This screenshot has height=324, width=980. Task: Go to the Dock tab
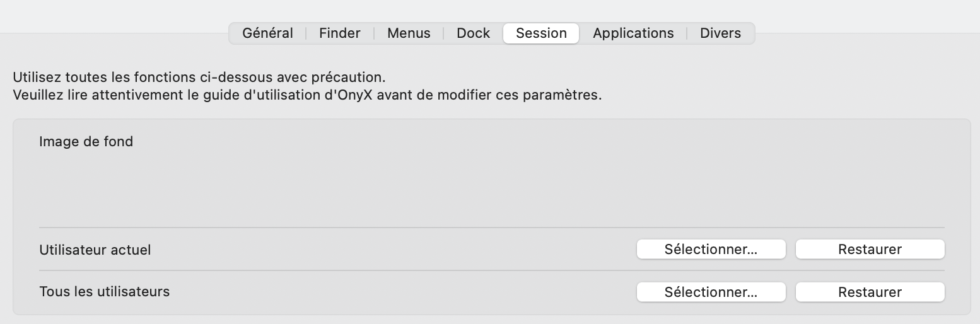(473, 33)
